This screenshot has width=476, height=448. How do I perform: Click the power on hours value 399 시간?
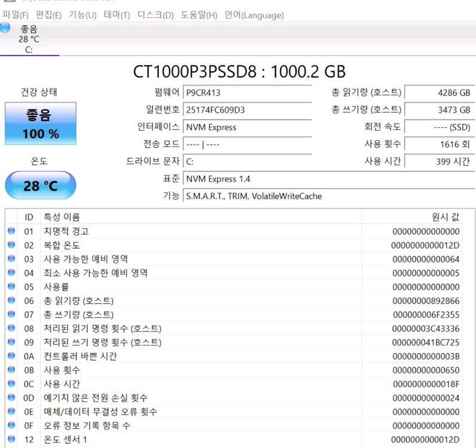pyautogui.click(x=440, y=161)
